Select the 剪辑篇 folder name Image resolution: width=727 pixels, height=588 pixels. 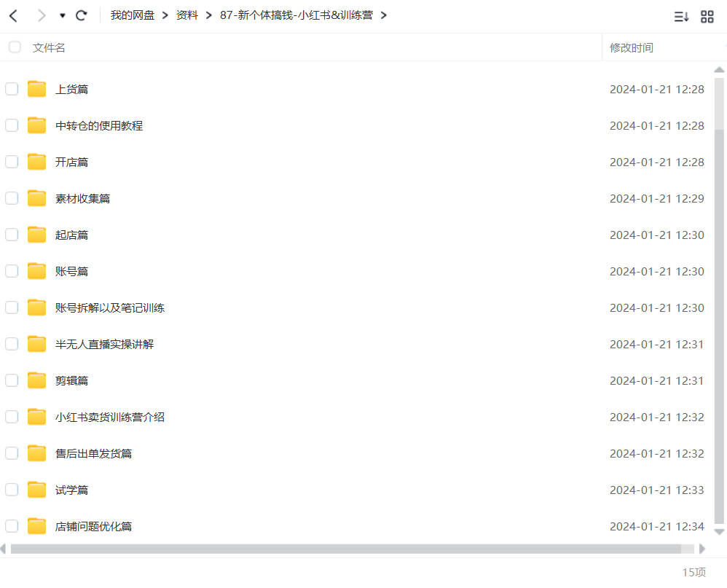[x=71, y=381]
